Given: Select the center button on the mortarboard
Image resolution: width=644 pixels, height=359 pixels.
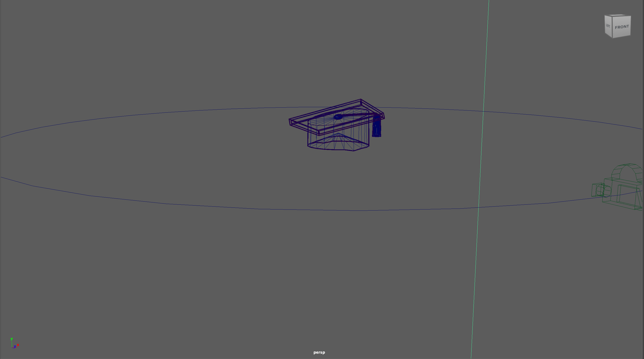Looking at the screenshot, I should [338, 117].
